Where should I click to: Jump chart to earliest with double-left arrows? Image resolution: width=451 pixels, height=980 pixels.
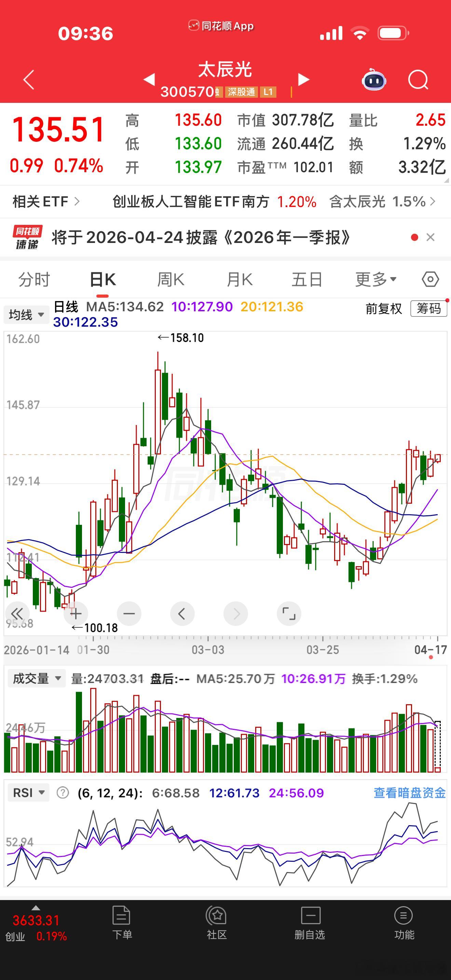17,613
